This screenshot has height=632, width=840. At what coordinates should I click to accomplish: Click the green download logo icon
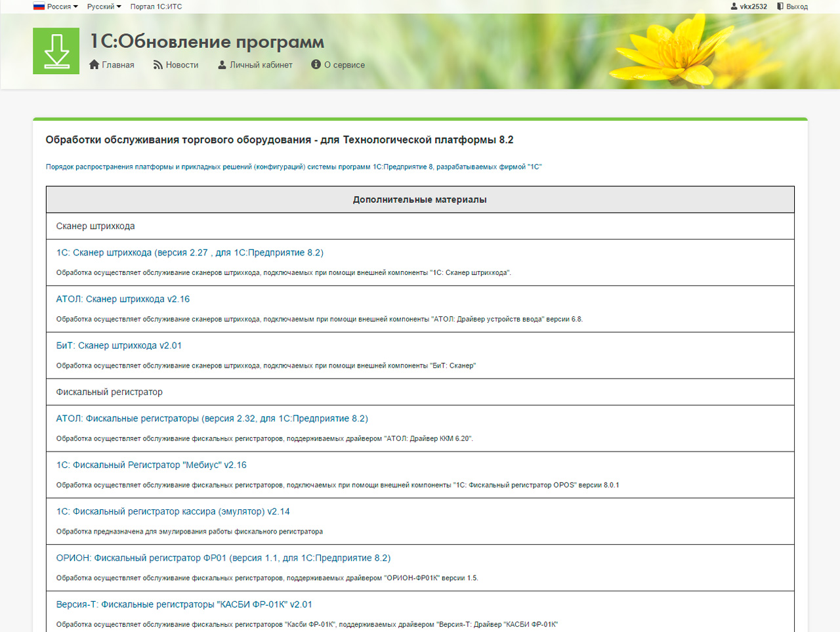click(x=56, y=51)
